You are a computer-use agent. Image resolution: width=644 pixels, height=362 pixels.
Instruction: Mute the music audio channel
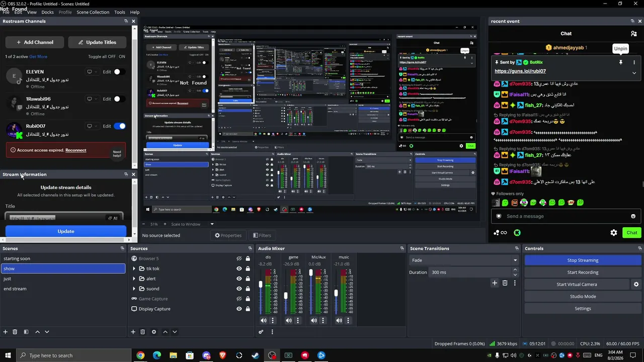pyautogui.click(x=339, y=320)
